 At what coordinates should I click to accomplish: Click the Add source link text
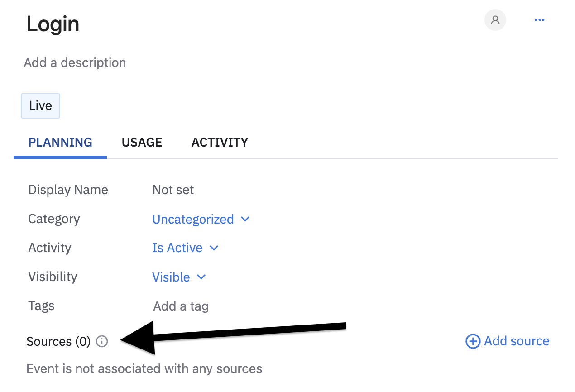pyautogui.click(x=517, y=341)
